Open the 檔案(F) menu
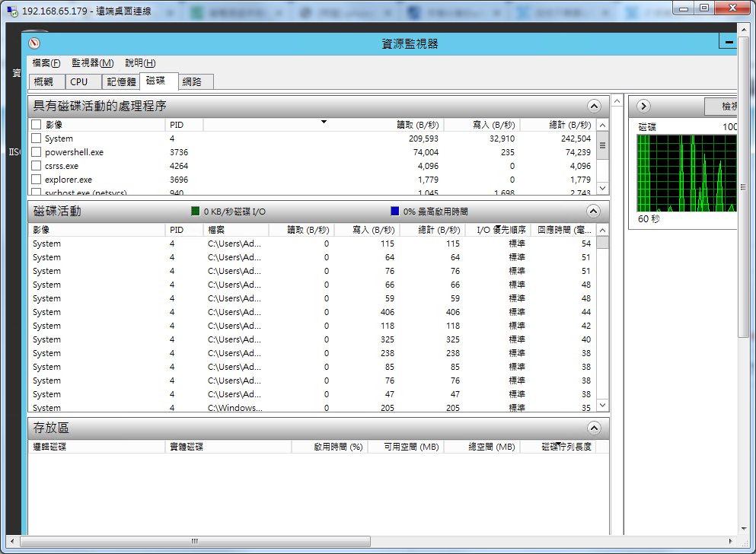Viewport: 756px width, 554px height. pyautogui.click(x=46, y=63)
